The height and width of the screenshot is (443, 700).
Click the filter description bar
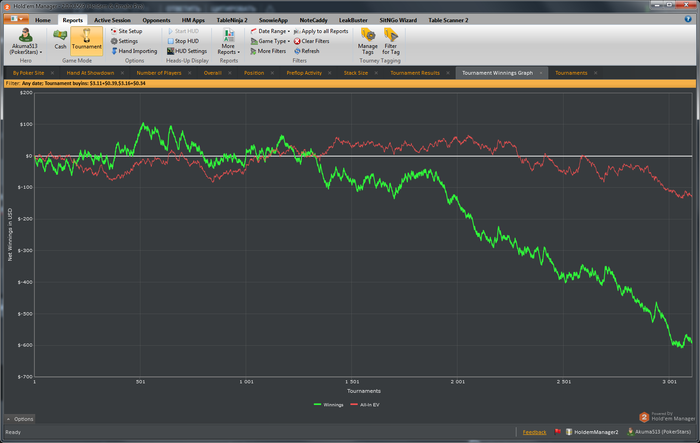(350, 84)
